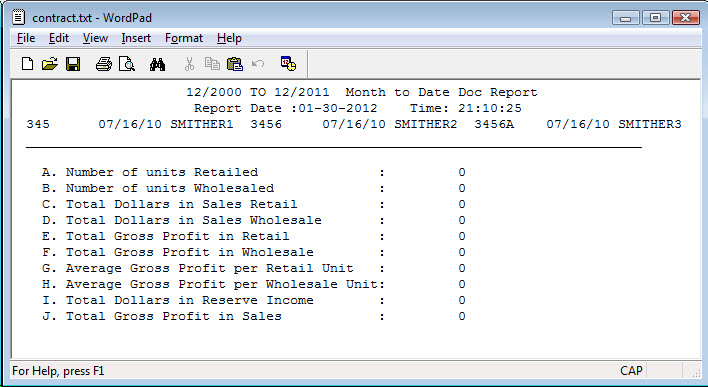
Task: Click the 'Time: 21:10:25' text
Action: pyautogui.click(x=466, y=108)
